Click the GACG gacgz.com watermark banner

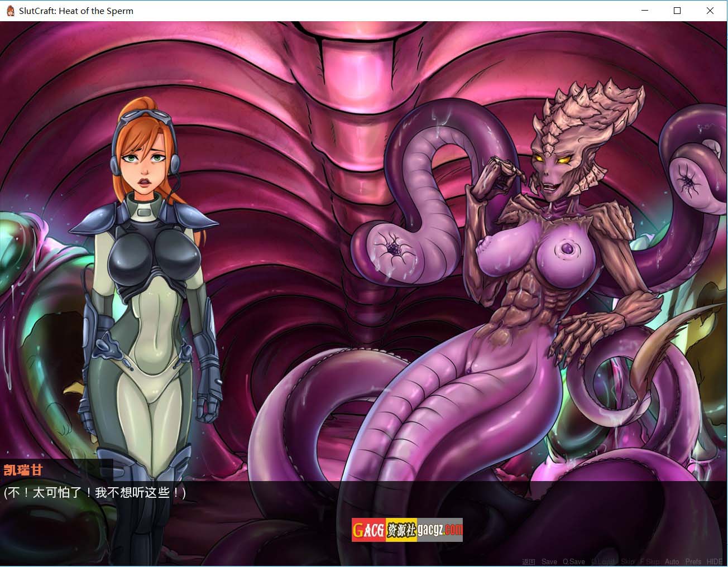pos(407,530)
